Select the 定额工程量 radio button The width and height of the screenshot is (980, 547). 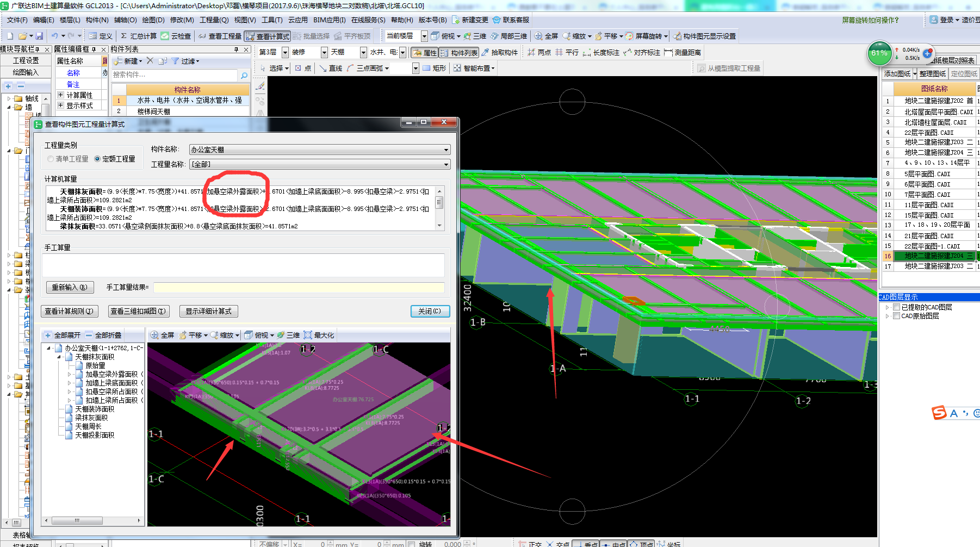(x=97, y=159)
